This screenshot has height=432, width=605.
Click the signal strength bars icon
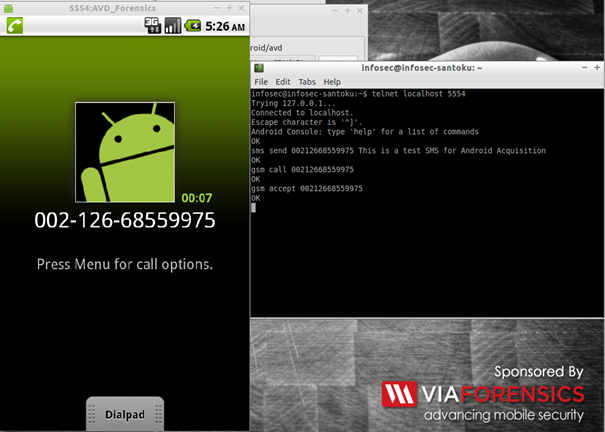(x=172, y=26)
